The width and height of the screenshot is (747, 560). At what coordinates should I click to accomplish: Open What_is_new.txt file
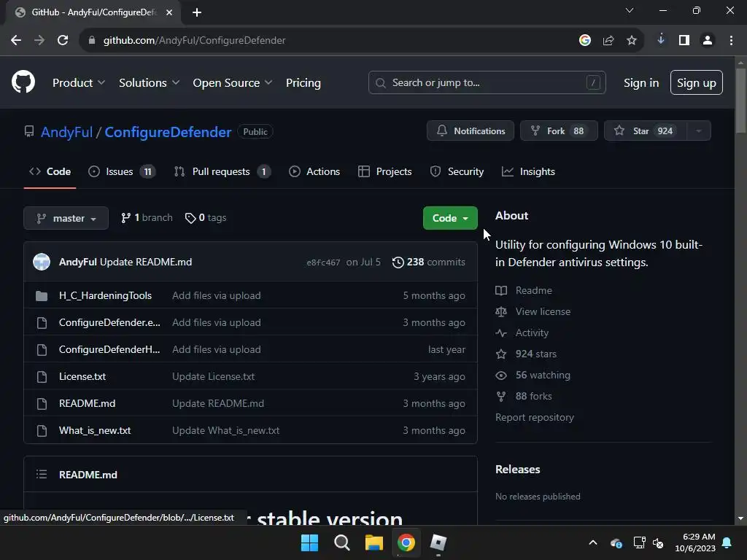point(95,430)
